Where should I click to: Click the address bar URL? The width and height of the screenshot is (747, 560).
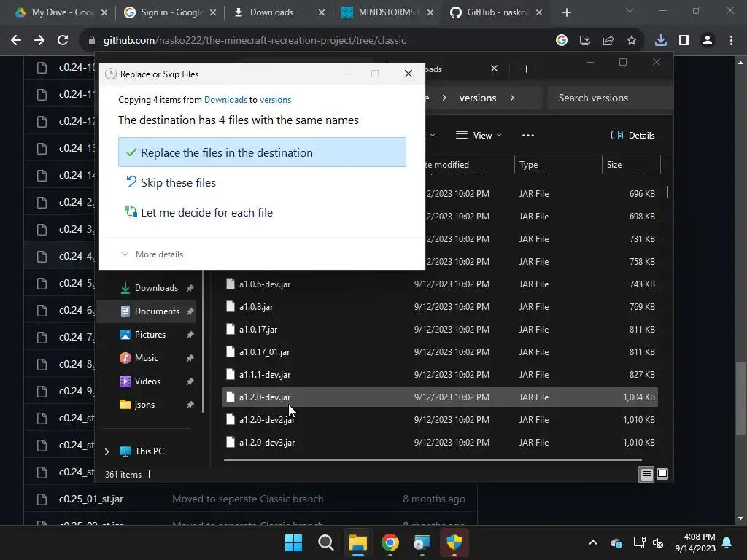pos(255,41)
